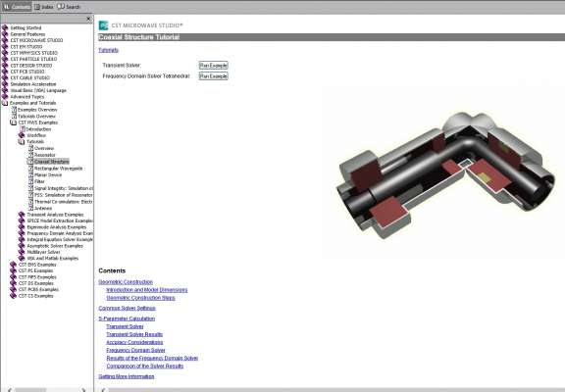Image resolution: width=565 pixels, height=392 pixels.
Task: Click the page icon beside Rectangular Waveguide
Action: [x=30, y=169]
